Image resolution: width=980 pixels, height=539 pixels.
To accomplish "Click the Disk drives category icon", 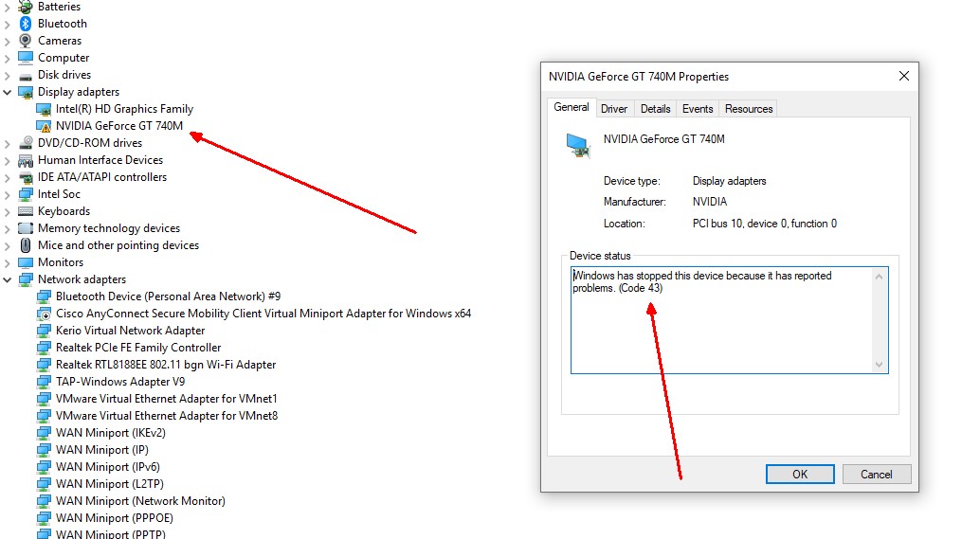I will point(25,76).
